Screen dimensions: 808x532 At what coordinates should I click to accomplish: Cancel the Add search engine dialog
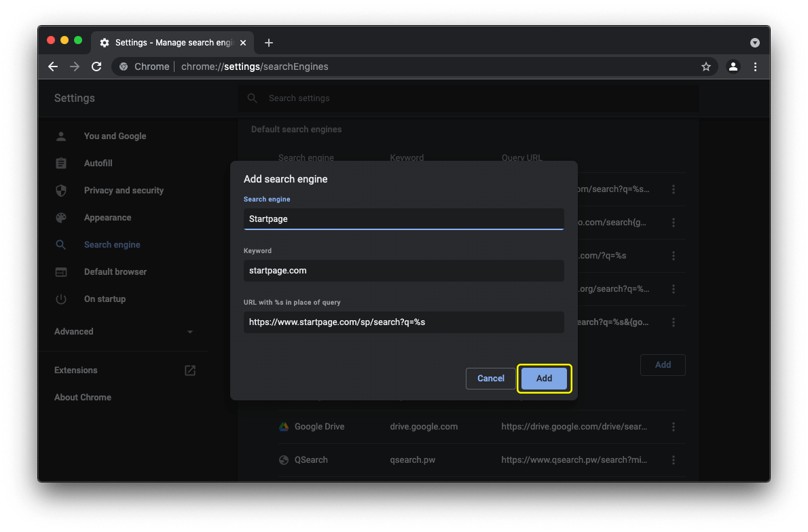pos(490,379)
